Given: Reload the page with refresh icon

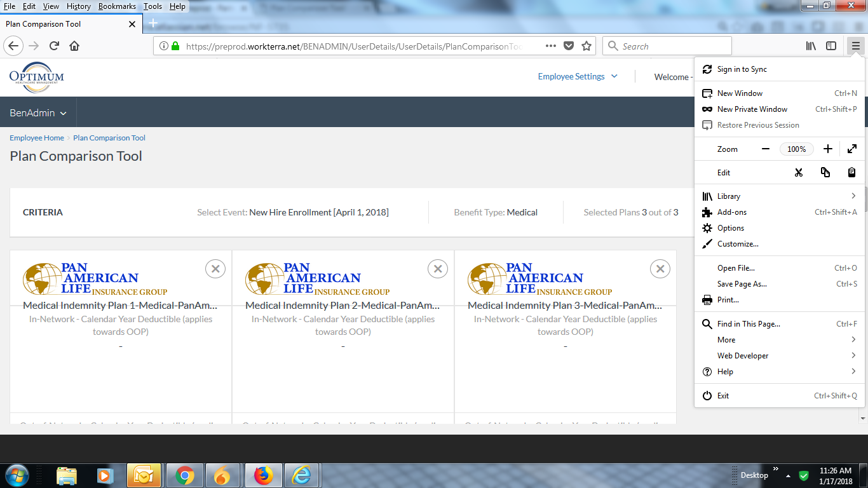Looking at the screenshot, I should point(55,46).
